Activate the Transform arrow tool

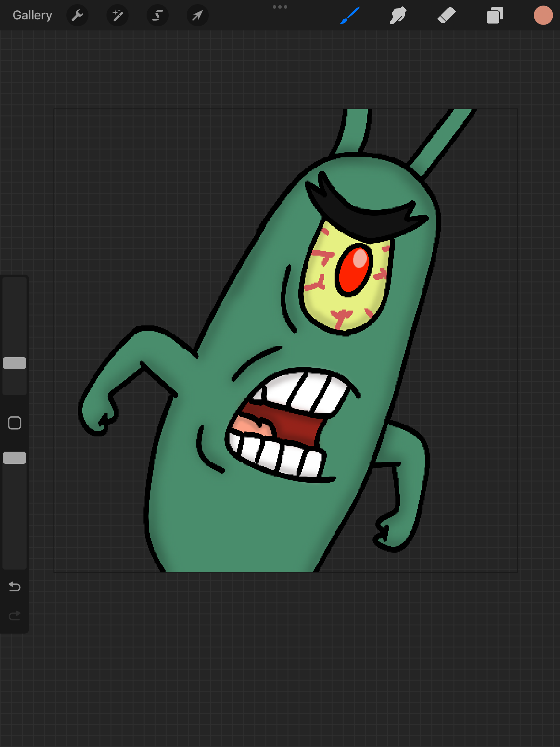pyautogui.click(x=197, y=15)
